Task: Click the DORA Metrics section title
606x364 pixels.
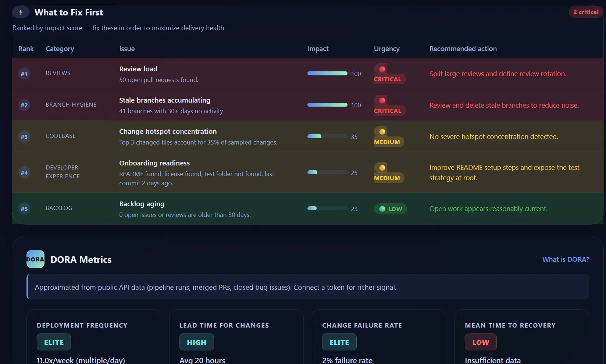Action: point(81,260)
